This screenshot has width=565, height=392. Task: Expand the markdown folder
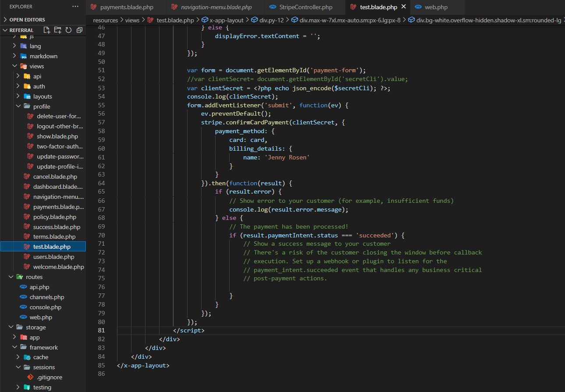tap(43, 56)
